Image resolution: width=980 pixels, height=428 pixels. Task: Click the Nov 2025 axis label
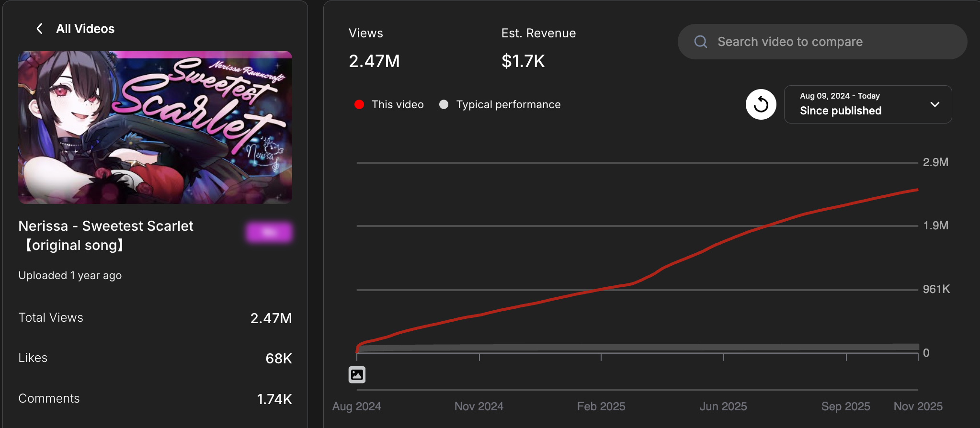918,406
